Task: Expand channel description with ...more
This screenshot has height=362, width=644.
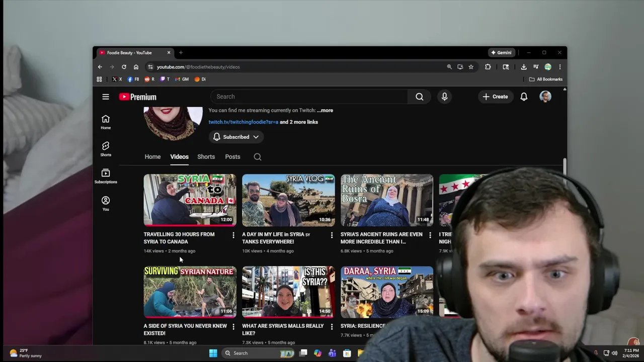Action: (325, 110)
